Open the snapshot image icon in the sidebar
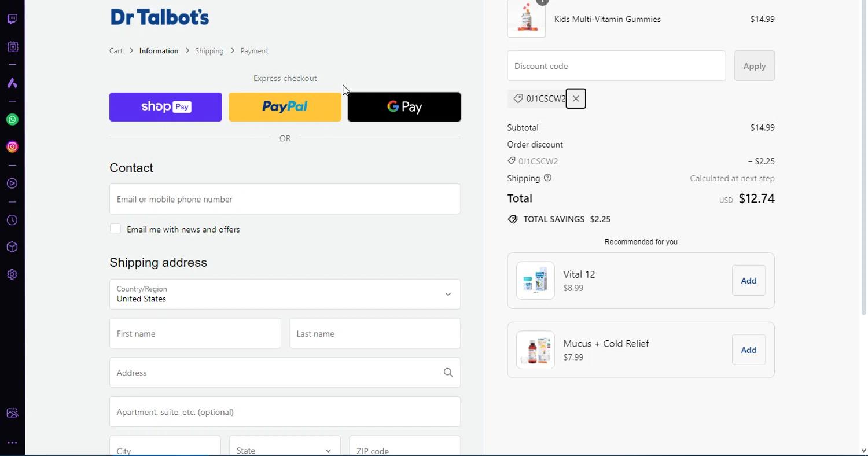This screenshot has height=456, width=868. point(12,413)
